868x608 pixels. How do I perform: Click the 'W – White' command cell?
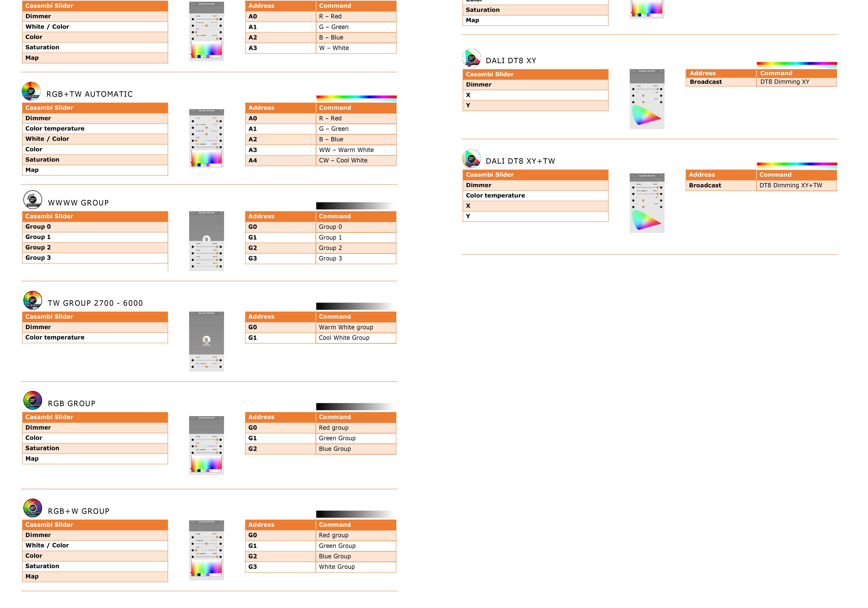pyautogui.click(x=356, y=48)
